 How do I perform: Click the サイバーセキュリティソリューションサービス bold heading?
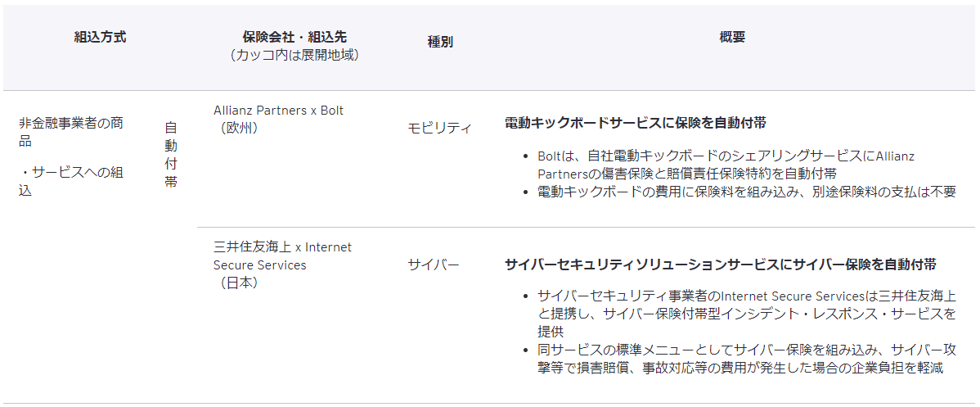pyautogui.click(x=720, y=265)
